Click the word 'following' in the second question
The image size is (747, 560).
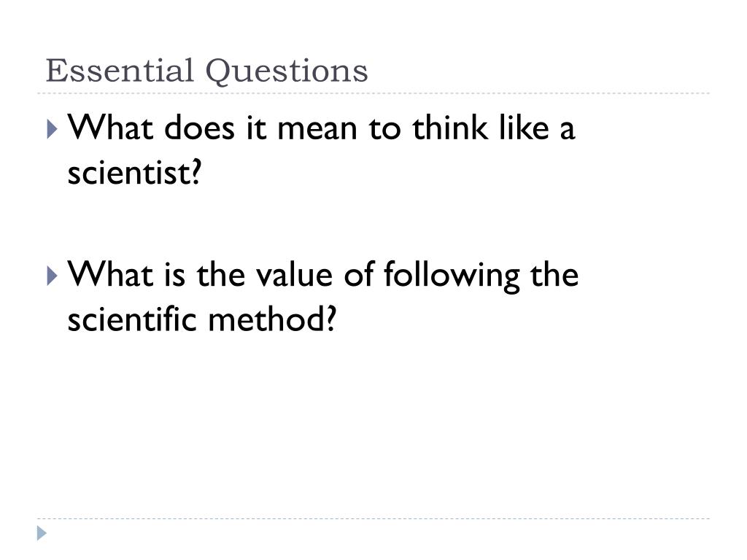[452, 276]
